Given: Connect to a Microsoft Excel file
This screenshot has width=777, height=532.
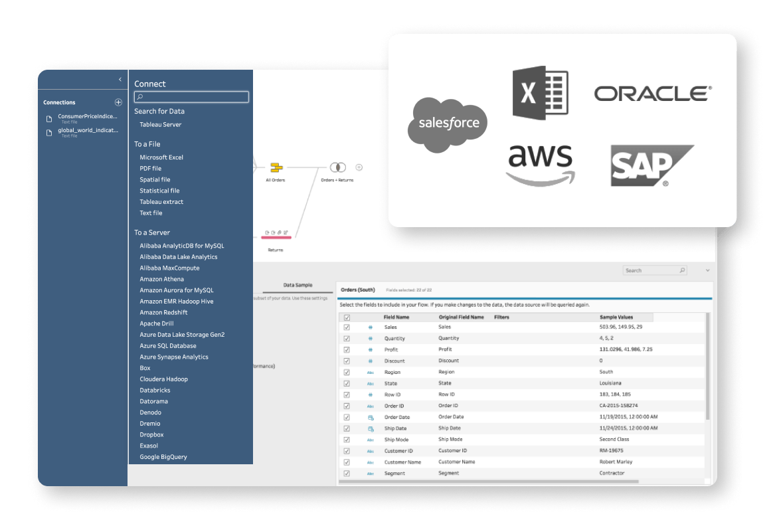Looking at the screenshot, I should coord(161,157).
